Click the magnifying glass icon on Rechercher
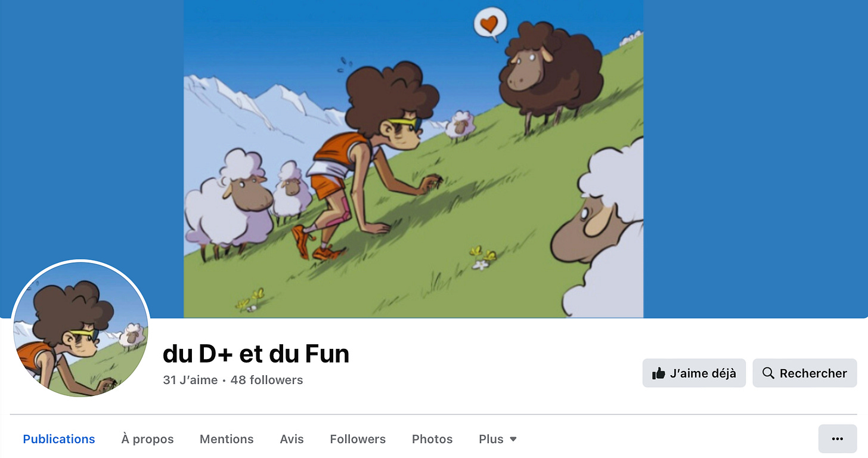868x458 pixels. (x=768, y=373)
